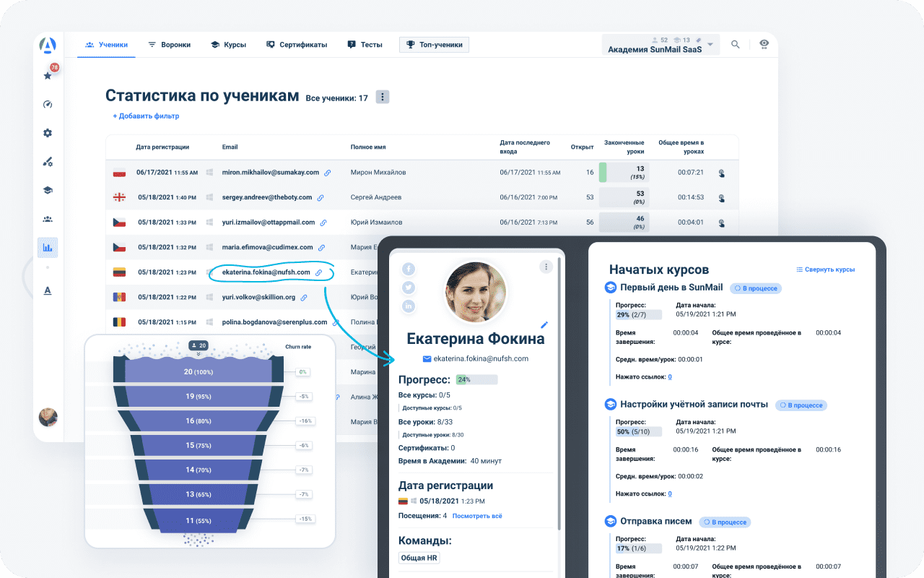Switch to the Воронки tab
Image resolution: width=924 pixels, height=578 pixels.
click(170, 45)
